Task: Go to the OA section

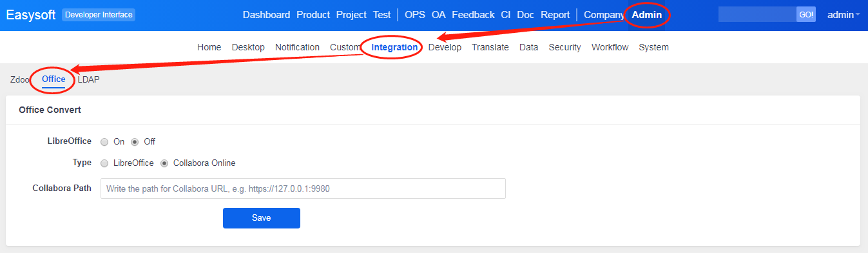Action: tap(439, 15)
